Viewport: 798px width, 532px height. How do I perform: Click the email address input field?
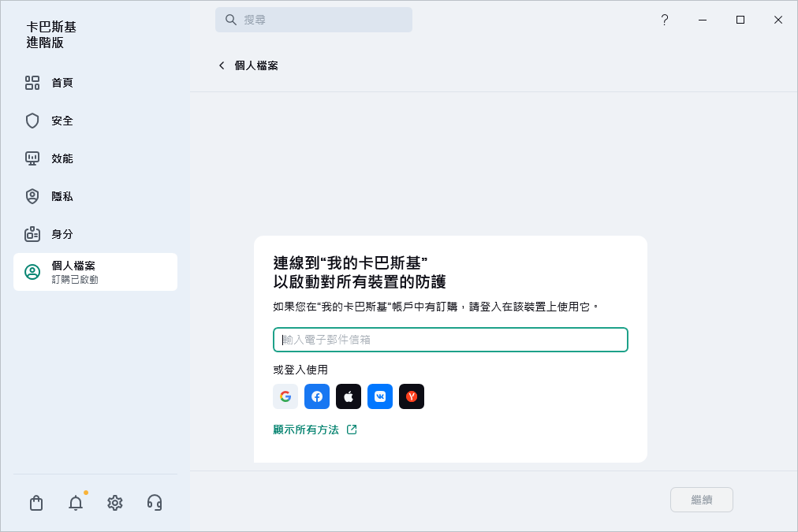(449, 340)
